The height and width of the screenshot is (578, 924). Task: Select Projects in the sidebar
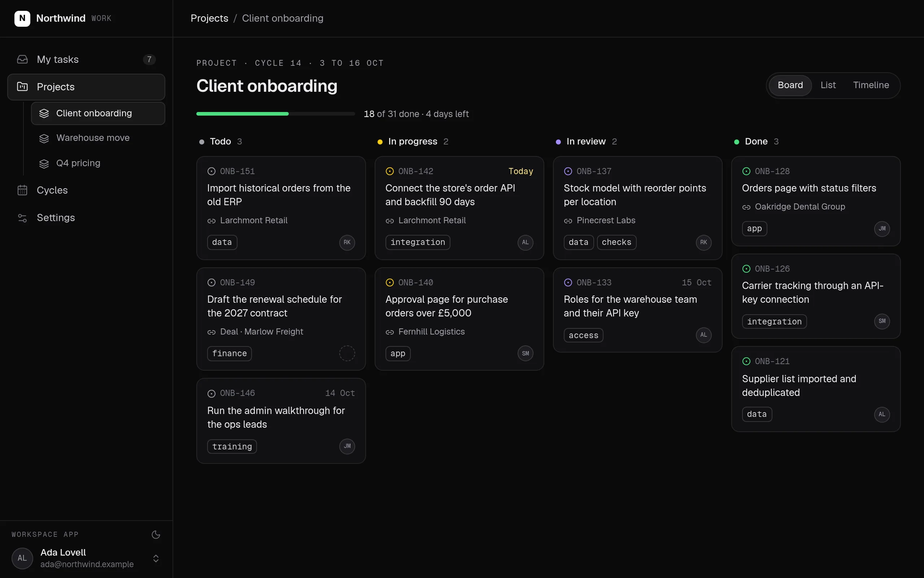86,87
